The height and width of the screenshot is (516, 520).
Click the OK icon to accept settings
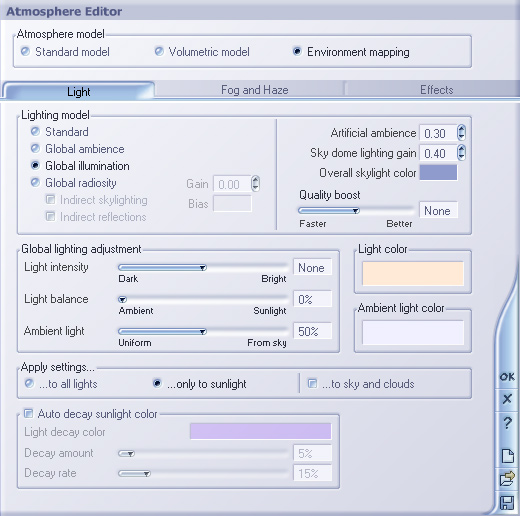(x=507, y=377)
